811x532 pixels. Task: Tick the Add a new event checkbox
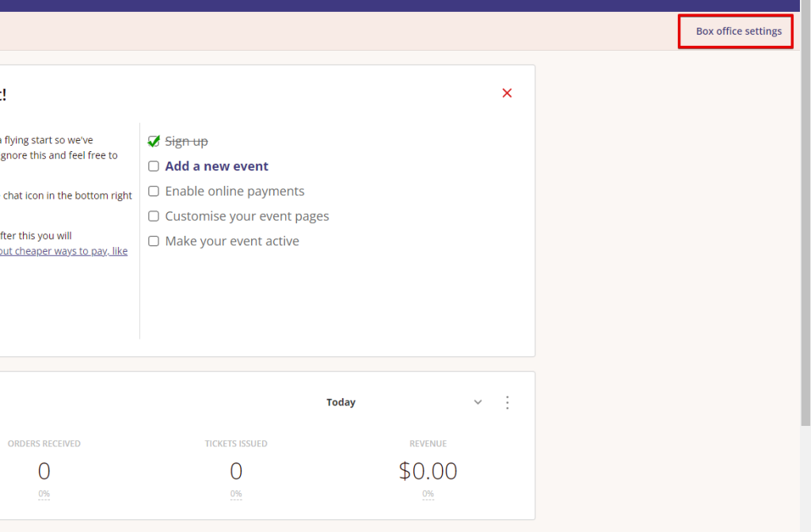pos(154,166)
